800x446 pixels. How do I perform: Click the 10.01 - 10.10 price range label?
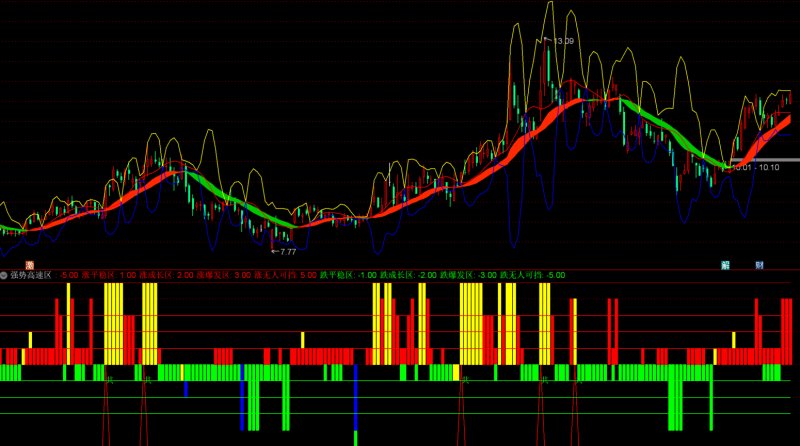pyautogui.click(x=756, y=167)
